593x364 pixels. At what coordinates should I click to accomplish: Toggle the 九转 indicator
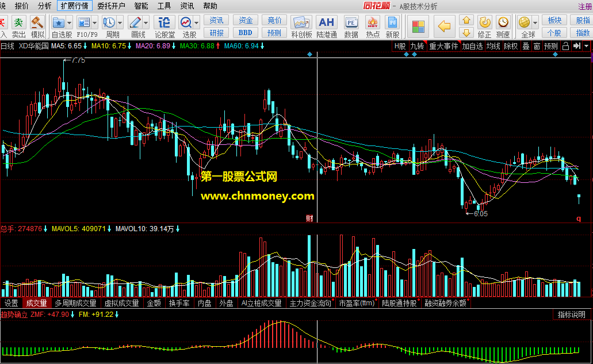pyautogui.click(x=417, y=46)
